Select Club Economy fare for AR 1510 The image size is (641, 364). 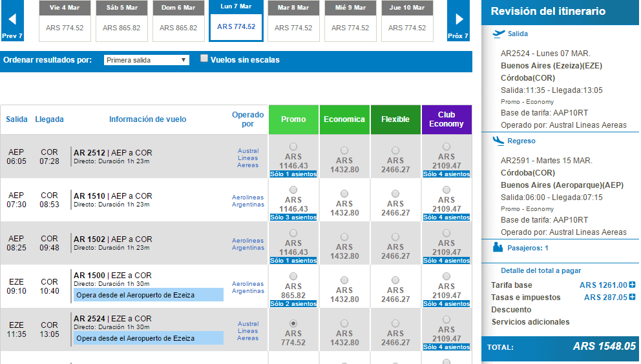click(447, 190)
